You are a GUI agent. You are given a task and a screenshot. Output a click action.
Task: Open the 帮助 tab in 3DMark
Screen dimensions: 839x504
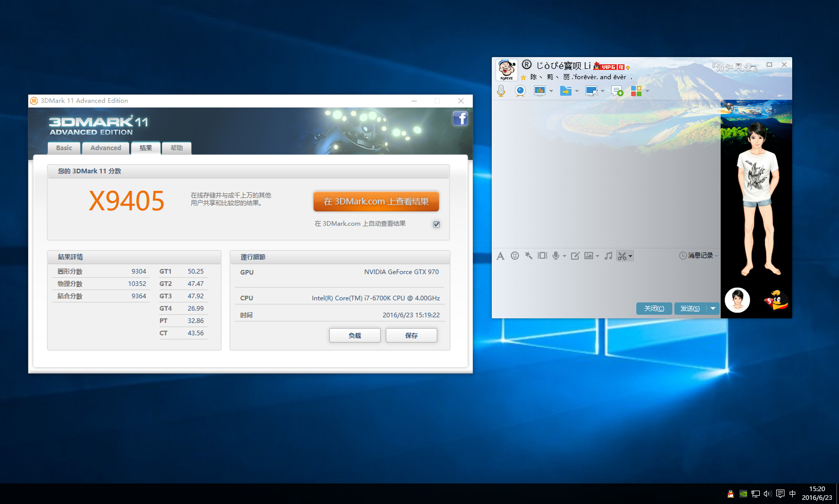coord(176,148)
